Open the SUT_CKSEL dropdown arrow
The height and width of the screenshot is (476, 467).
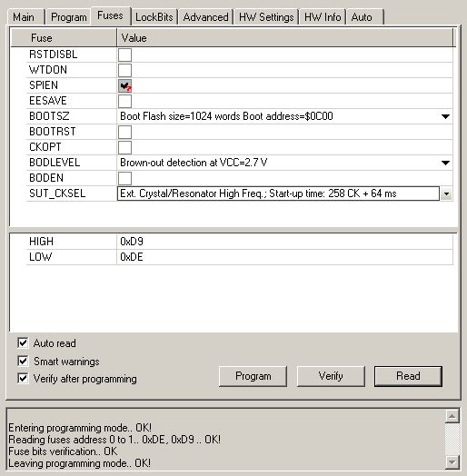click(446, 193)
